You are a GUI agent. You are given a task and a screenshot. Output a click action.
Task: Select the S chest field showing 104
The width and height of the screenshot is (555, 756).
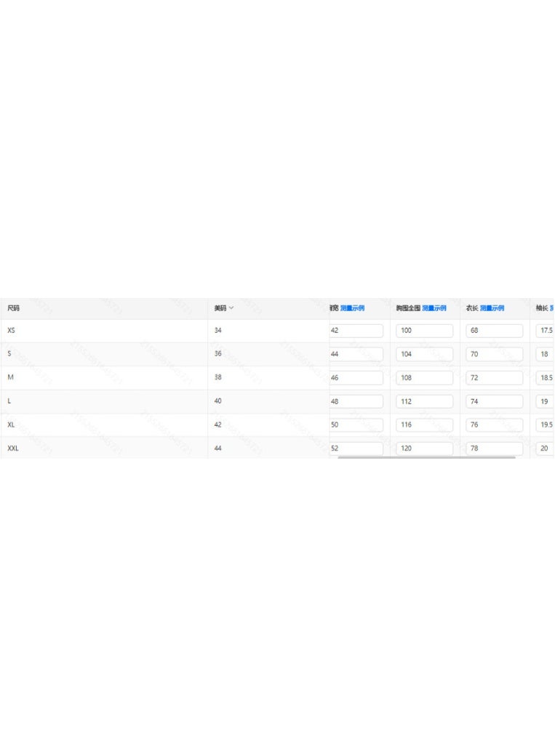click(x=424, y=355)
